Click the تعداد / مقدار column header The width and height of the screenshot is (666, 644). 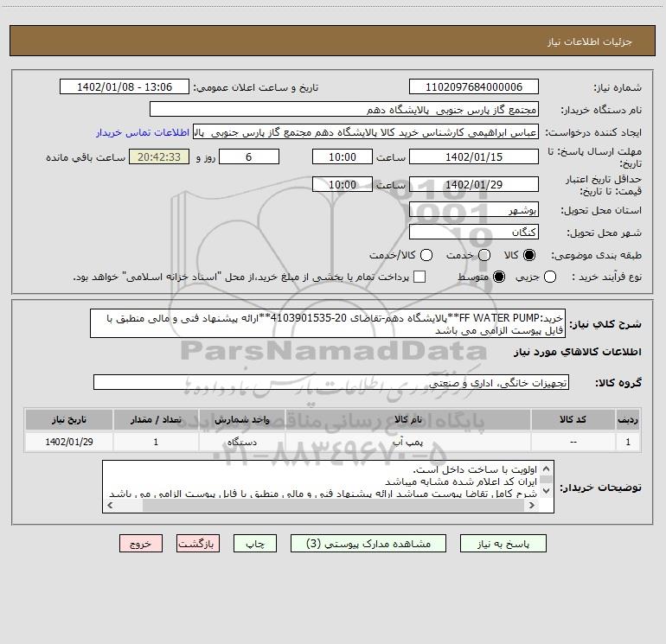point(156,420)
